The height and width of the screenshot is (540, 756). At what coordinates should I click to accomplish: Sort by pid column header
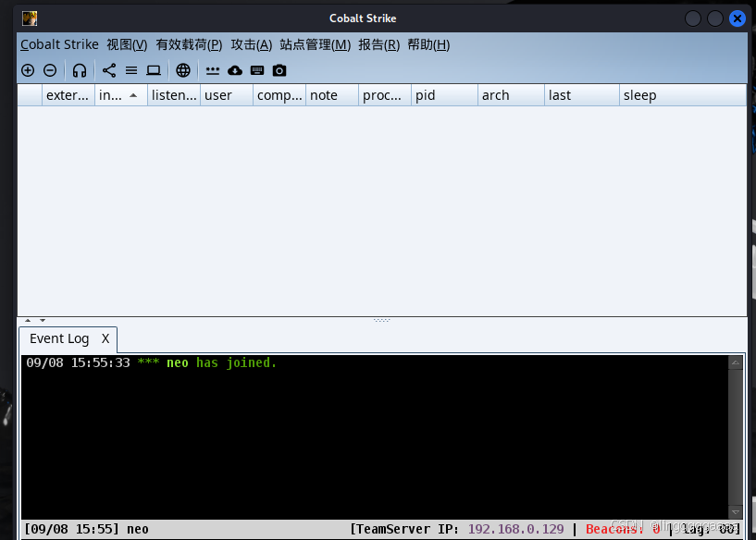[x=444, y=95]
